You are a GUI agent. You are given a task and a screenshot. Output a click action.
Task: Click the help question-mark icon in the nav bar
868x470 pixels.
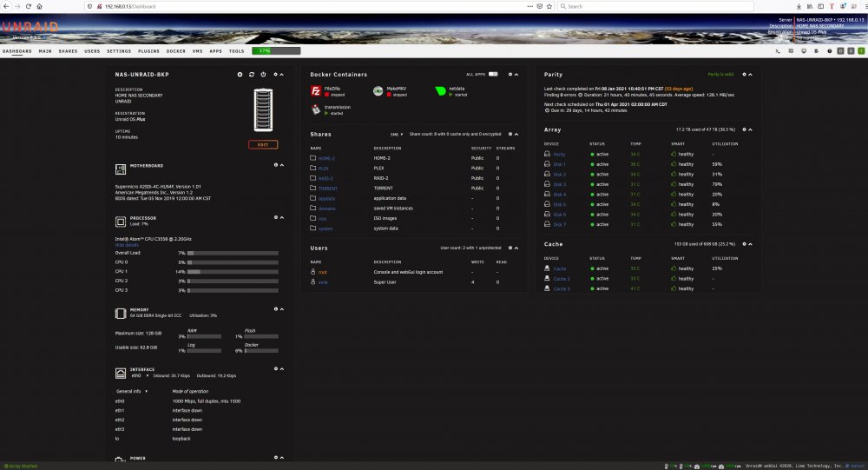(829, 51)
